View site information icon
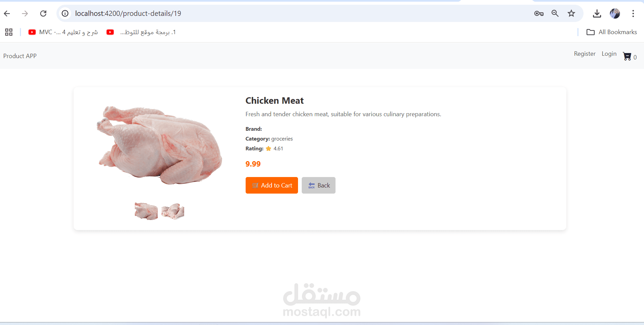Image resolution: width=644 pixels, height=325 pixels. click(65, 14)
